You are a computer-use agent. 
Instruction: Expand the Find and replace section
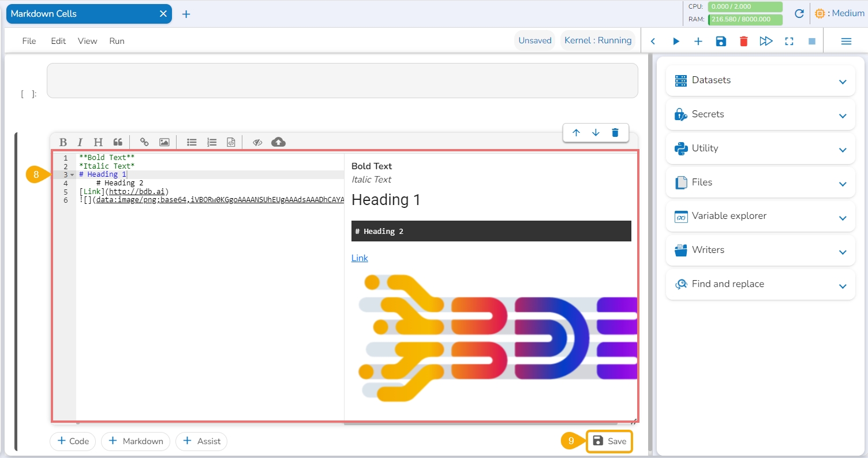[760, 284]
